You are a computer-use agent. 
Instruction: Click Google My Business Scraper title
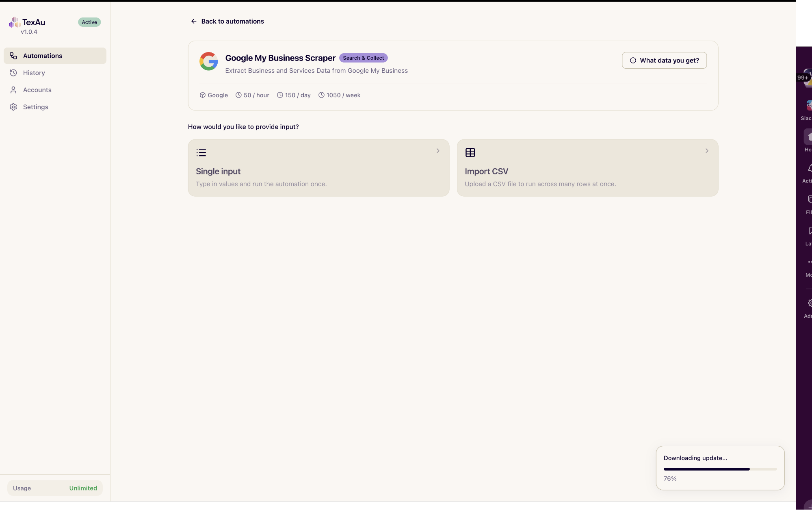pos(280,58)
